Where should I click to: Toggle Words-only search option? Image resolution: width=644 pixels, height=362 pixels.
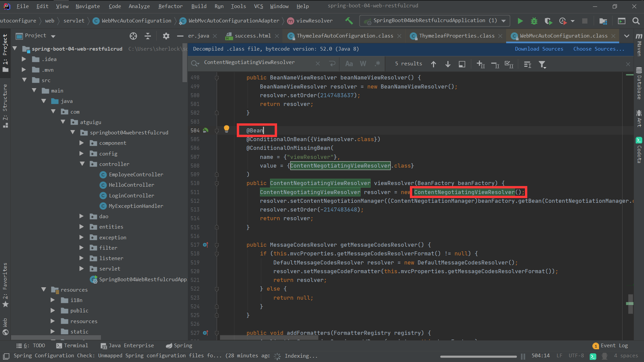[363, 64]
